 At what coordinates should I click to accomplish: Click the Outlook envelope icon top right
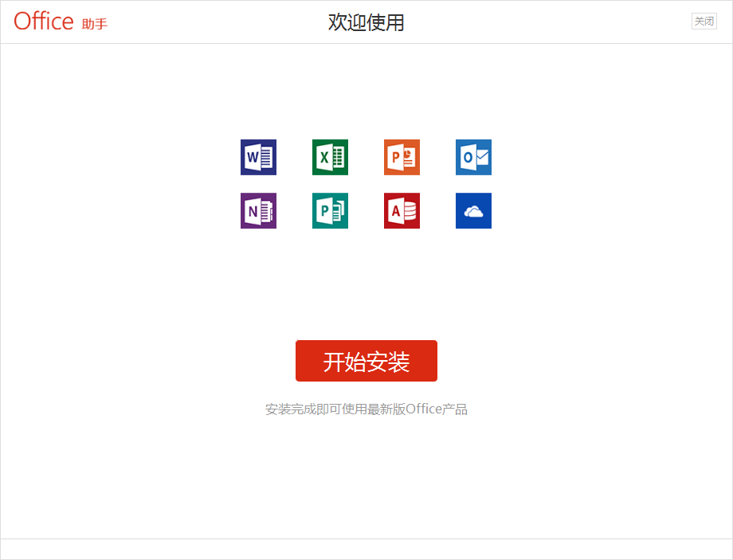[x=473, y=157]
